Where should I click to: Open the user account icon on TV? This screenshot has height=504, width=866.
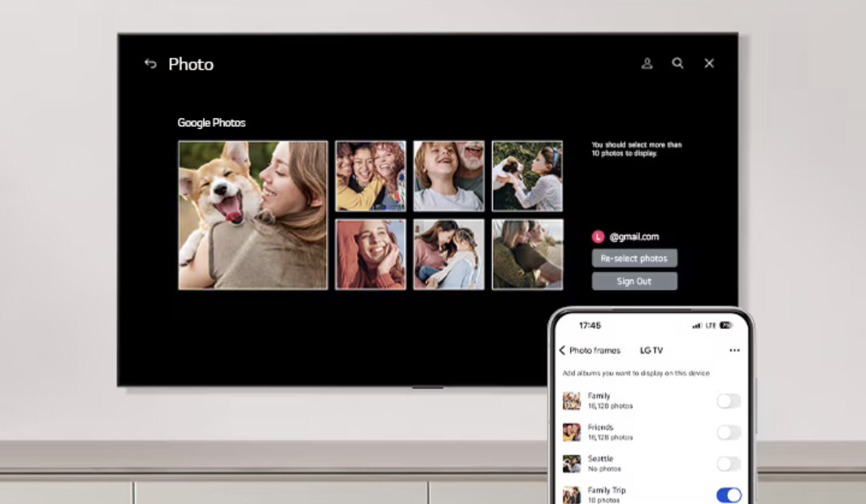tap(647, 63)
